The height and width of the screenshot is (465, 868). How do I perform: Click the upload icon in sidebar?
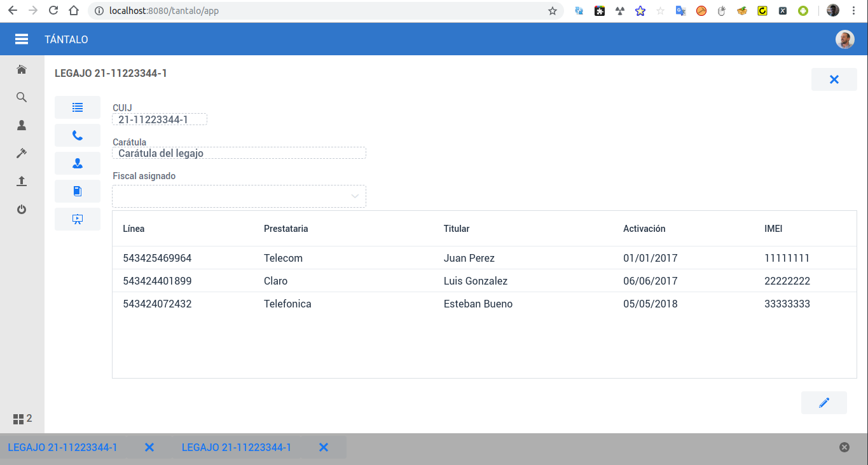[22, 181]
